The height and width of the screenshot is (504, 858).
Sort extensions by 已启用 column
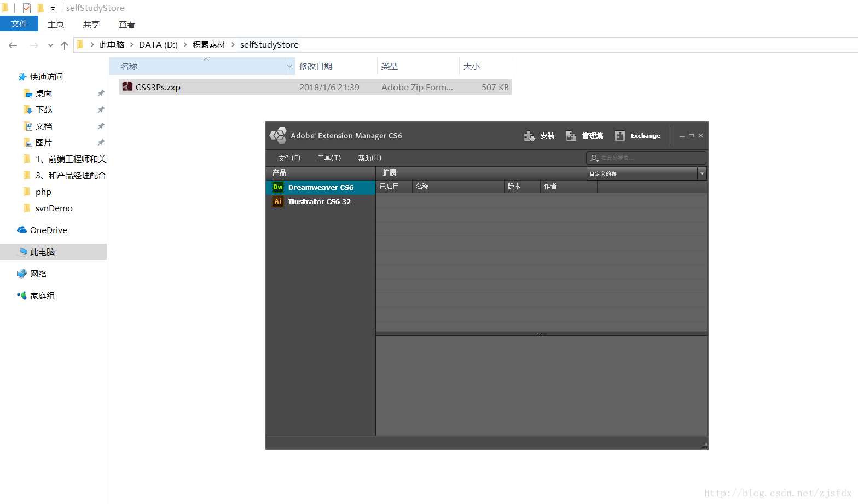point(394,187)
